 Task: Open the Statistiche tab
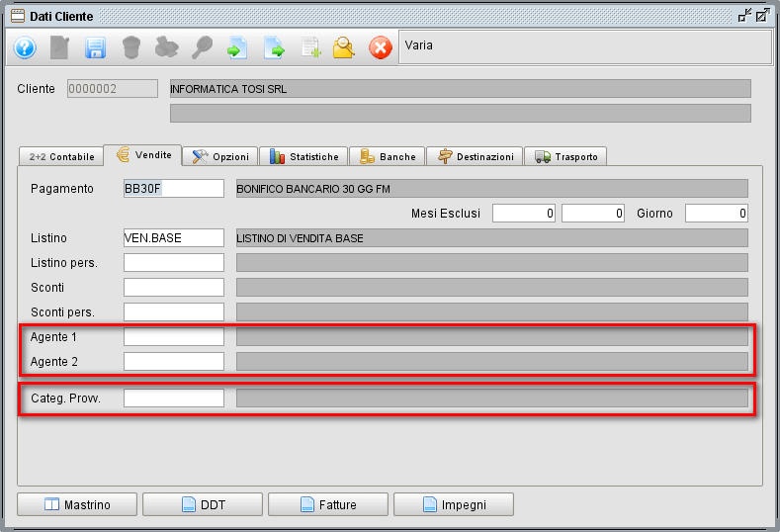coord(303,157)
